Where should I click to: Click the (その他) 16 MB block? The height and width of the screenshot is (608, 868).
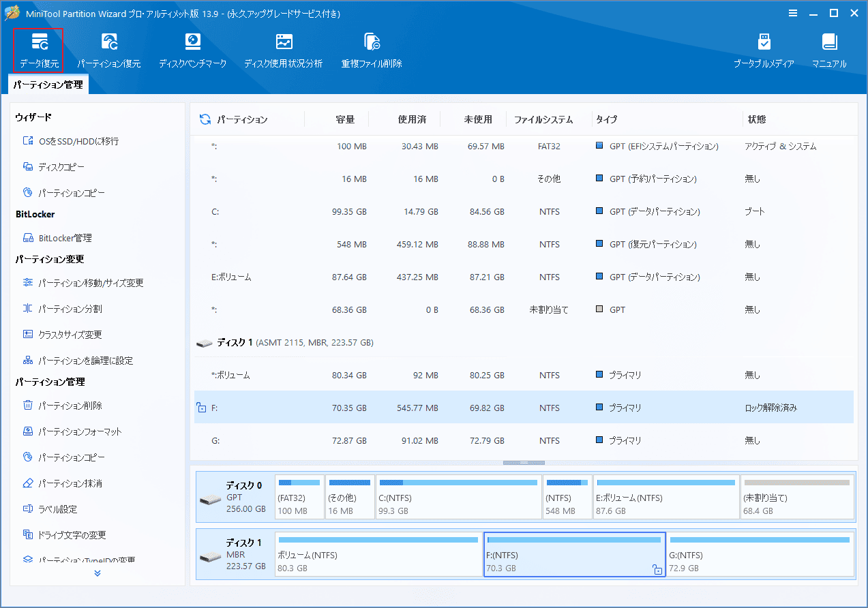tap(350, 498)
